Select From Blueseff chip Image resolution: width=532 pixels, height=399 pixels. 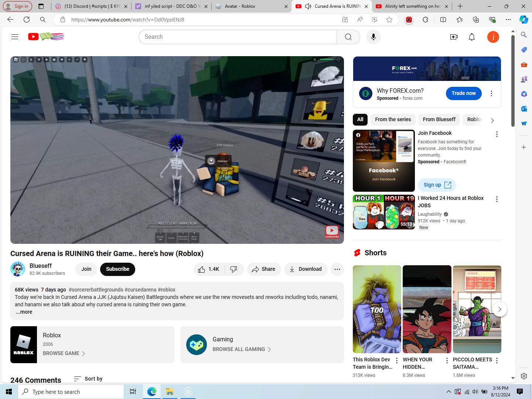[439, 120]
